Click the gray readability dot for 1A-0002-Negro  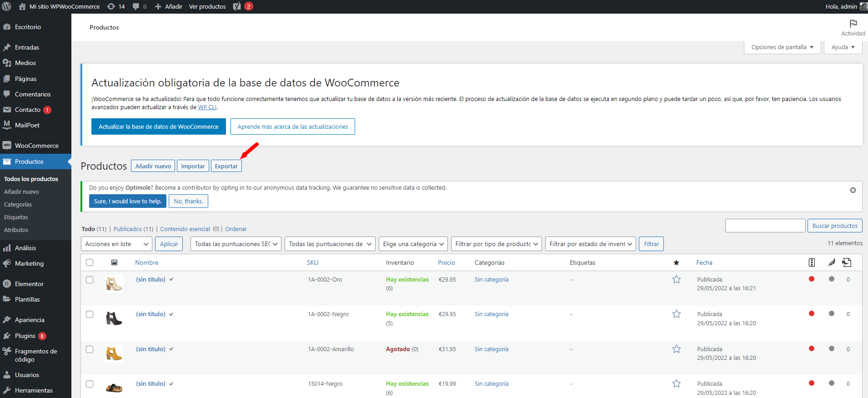coord(832,313)
